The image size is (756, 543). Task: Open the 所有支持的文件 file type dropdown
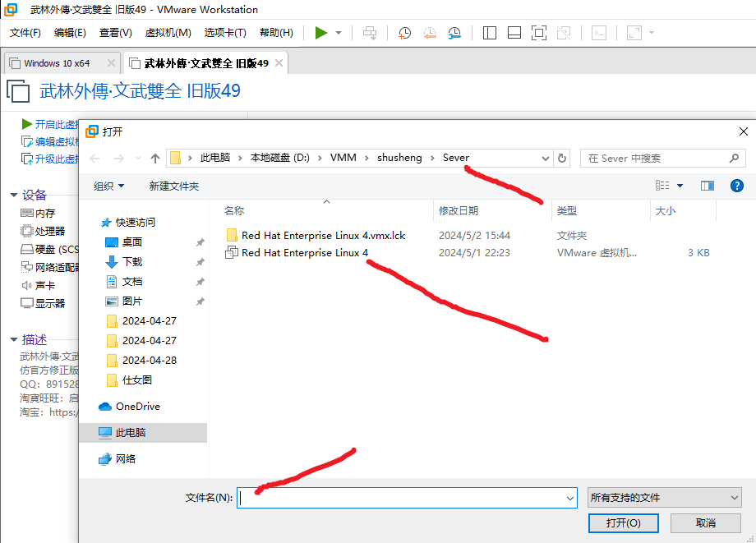pos(665,498)
